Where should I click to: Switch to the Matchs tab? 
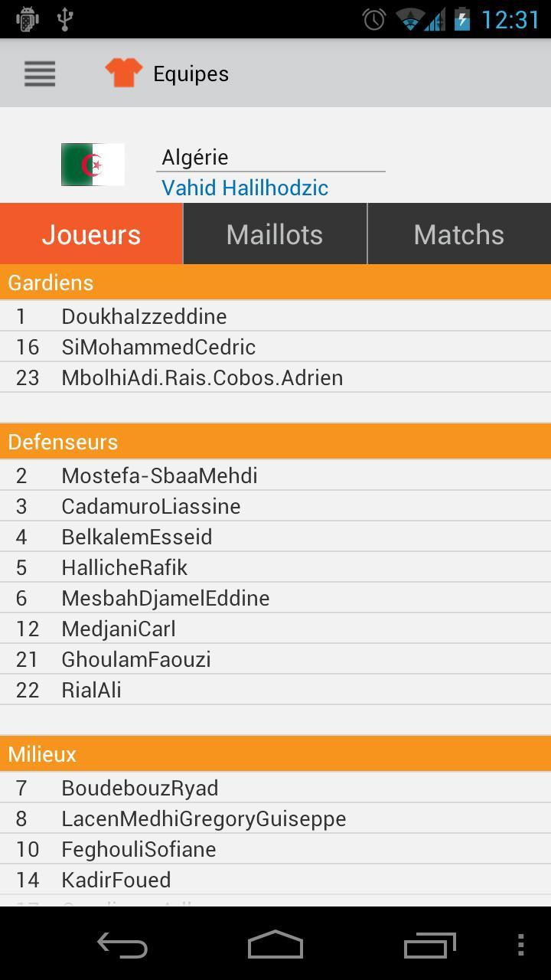[459, 234]
